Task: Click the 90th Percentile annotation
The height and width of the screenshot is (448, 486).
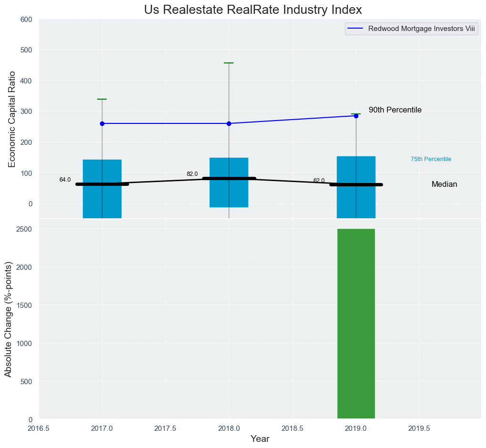Action: tap(395, 110)
